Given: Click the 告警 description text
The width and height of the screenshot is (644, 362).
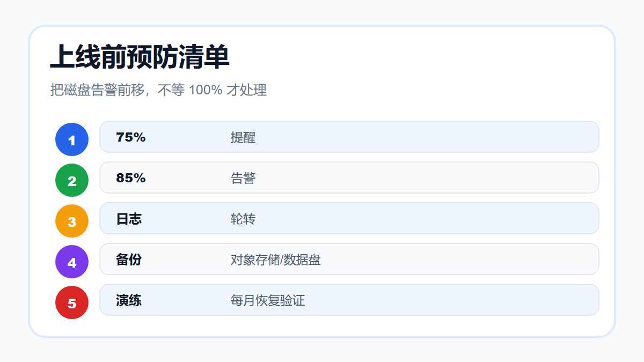Looking at the screenshot, I should coord(243,178).
